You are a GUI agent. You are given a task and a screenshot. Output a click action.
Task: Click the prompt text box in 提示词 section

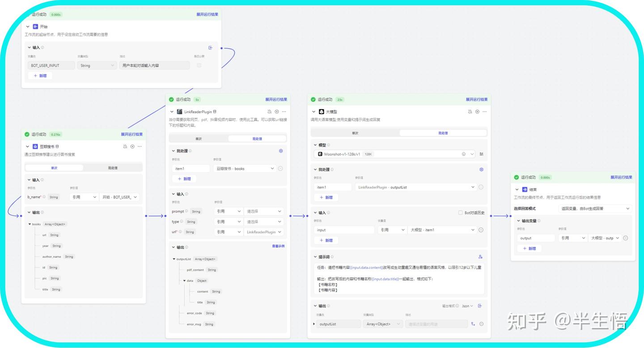[398, 279]
